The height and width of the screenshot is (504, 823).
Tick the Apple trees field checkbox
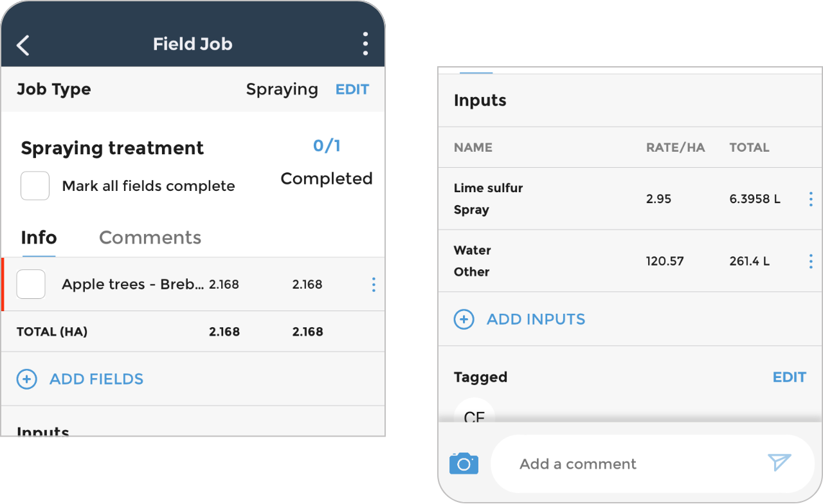31,284
